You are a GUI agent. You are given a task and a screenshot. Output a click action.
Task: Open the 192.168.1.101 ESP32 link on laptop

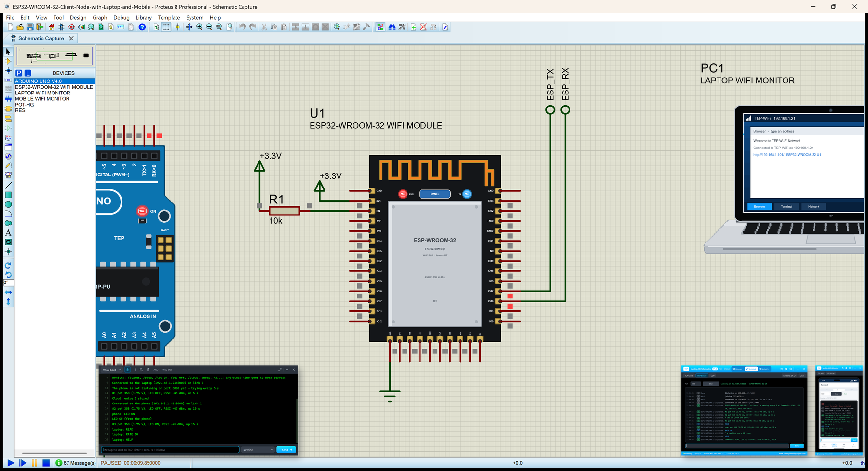(x=787, y=155)
